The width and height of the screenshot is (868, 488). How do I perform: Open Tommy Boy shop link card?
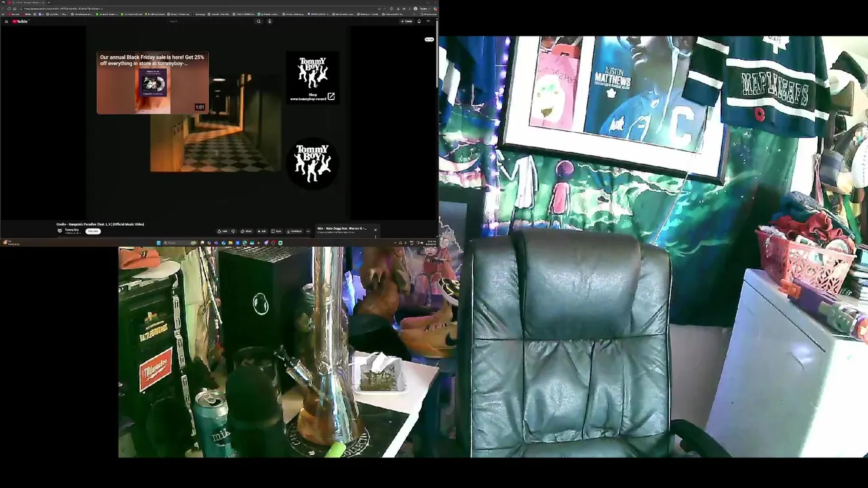pyautogui.click(x=313, y=79)
